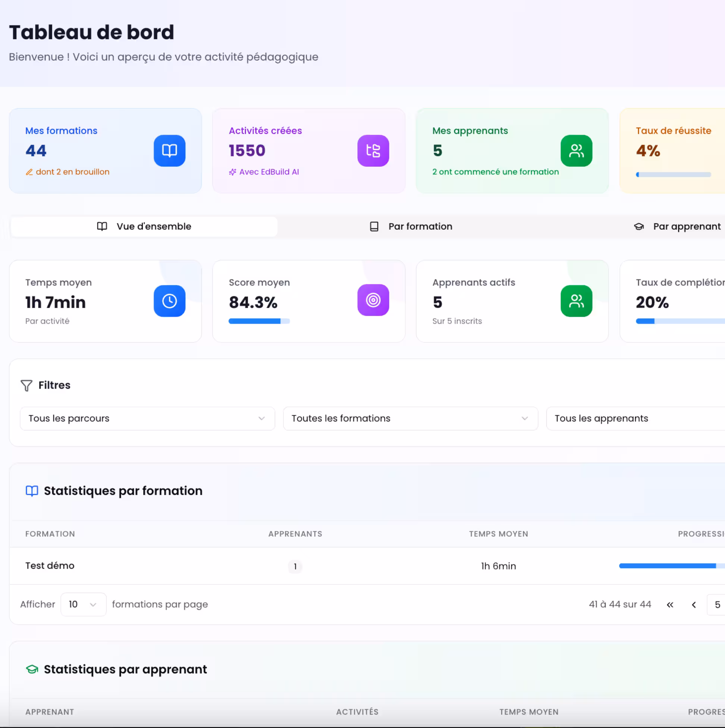Viewport: 725px width, 728px height.
Task: Click the clock icon on Temps moyen card
Action: point(169,301)
